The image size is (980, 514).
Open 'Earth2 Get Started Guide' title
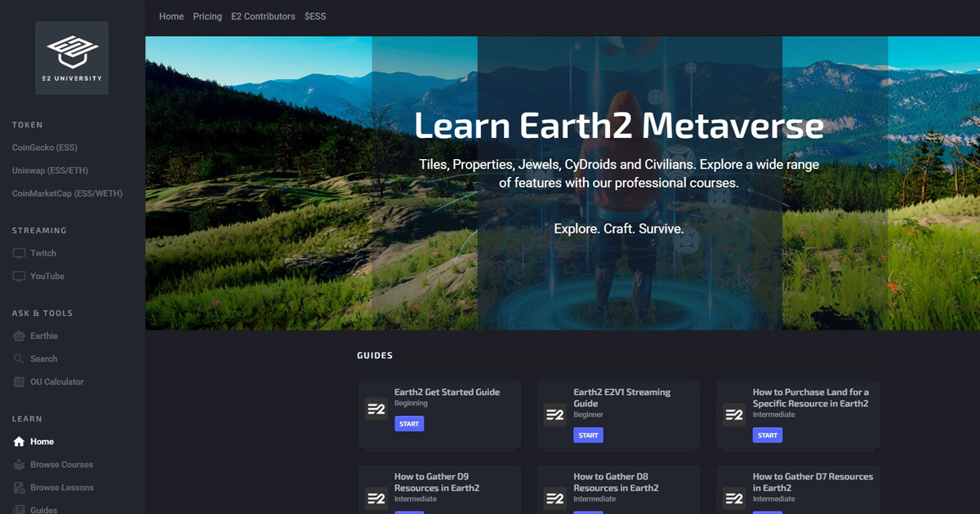[447, 392]
